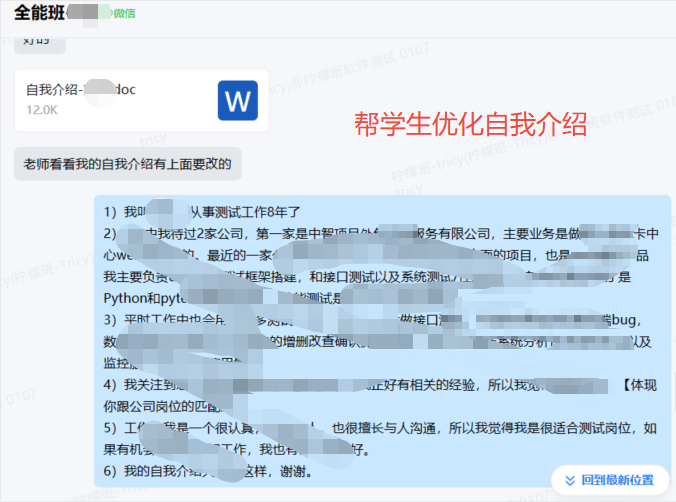Open the 自我介绍 doc file attachment name

click(81, 90)
